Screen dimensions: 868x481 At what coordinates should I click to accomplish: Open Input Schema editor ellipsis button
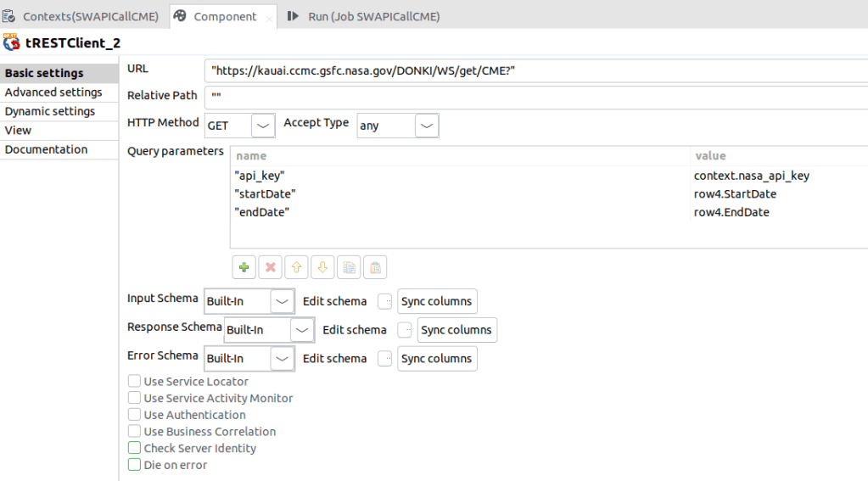pos(385,301)
